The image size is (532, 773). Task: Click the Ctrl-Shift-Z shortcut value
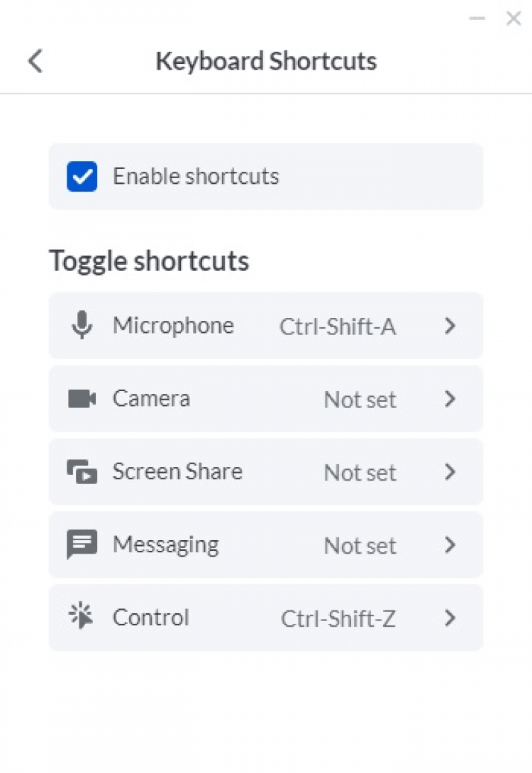click(338, 619)
